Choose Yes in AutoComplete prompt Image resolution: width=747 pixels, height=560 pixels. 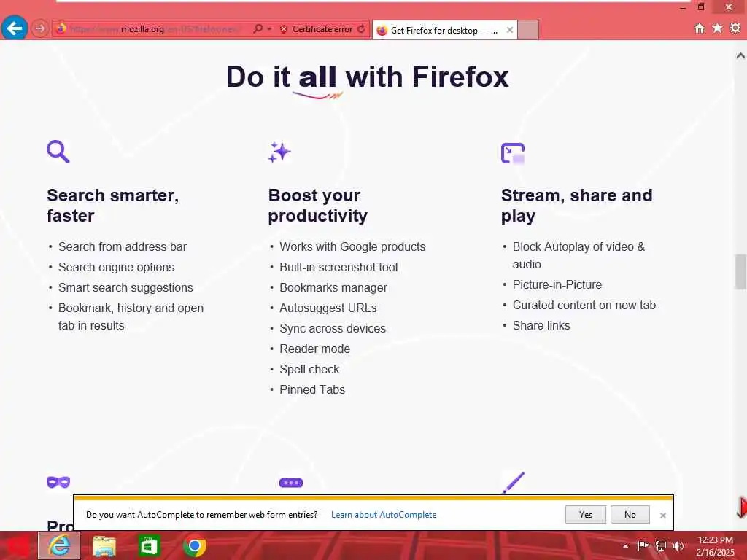pyautogui.click(x=586, y=515)
